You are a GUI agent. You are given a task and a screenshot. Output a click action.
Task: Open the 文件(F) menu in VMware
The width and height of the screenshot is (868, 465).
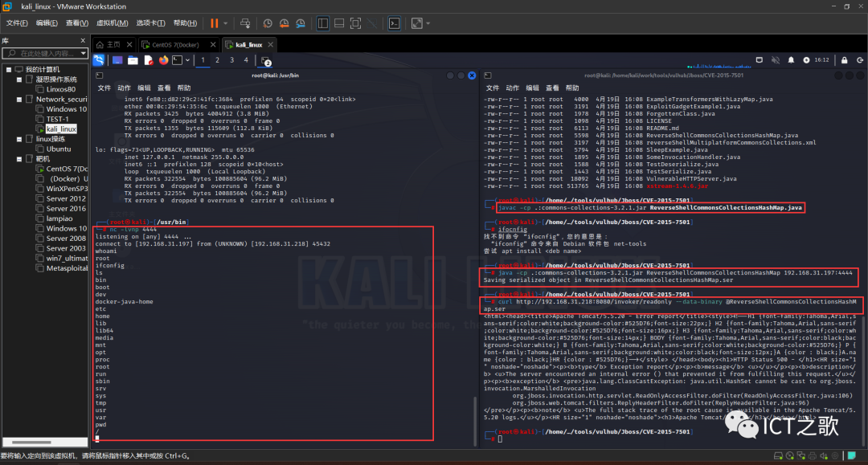click(17, 23)
